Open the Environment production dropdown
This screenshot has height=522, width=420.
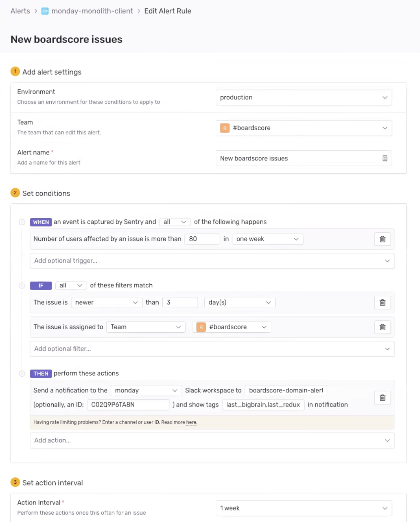(304, 97)
